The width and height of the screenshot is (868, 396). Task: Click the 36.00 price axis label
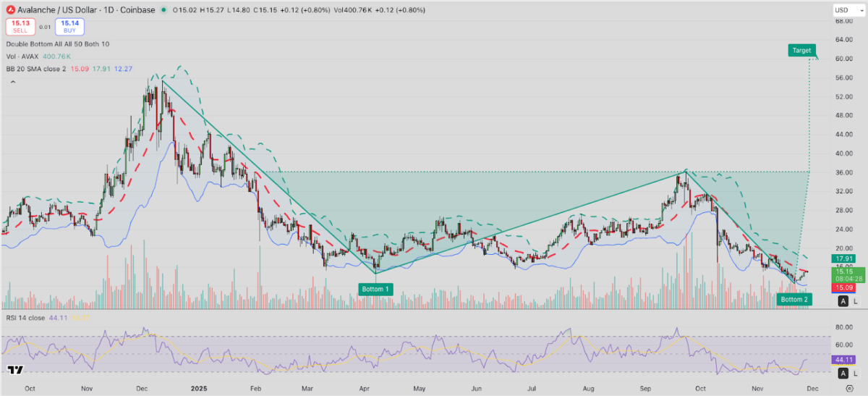click(x=844, y=172)
